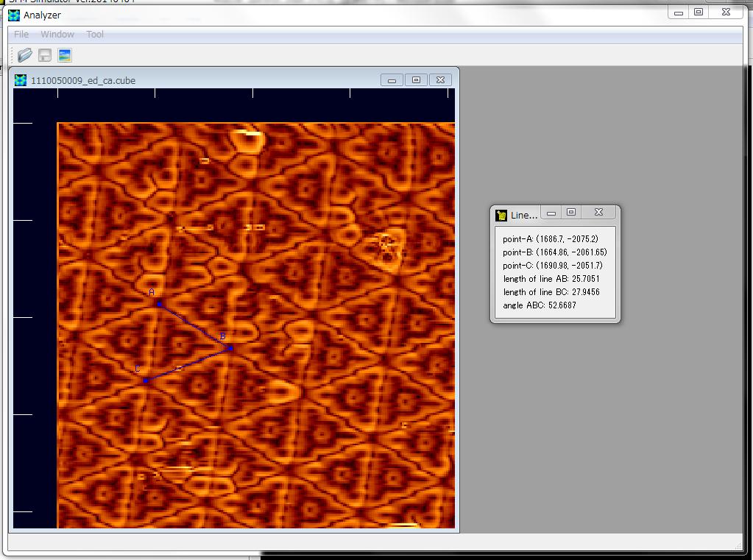Click the length of line AB value
753x560 pixels.
pyautogui.click(x=585, y=279)
